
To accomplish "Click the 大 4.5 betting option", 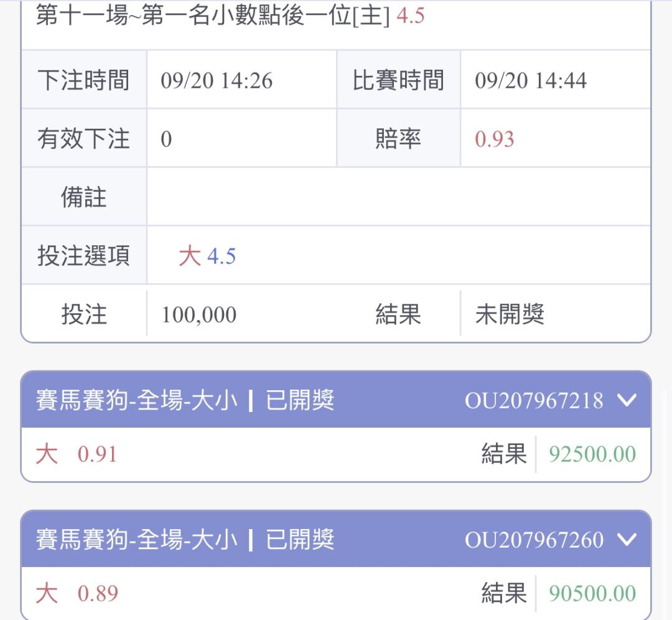I will [x=207, y=256].
